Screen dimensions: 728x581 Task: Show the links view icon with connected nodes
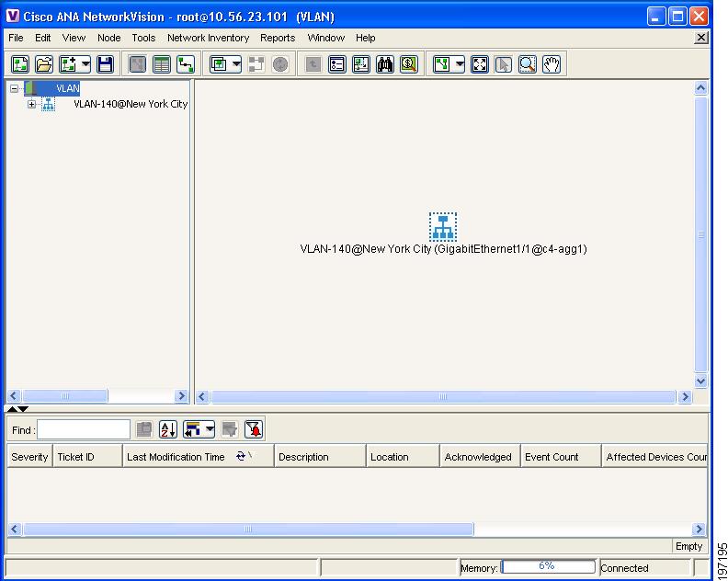click(x=186, y=64)
